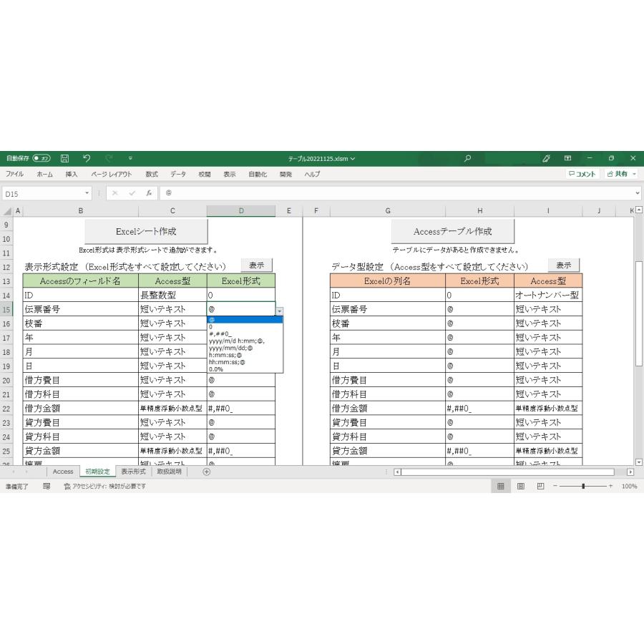Click the Excelシート作成 button
Screen dimensions: 644x644
(x=147, y=230)
